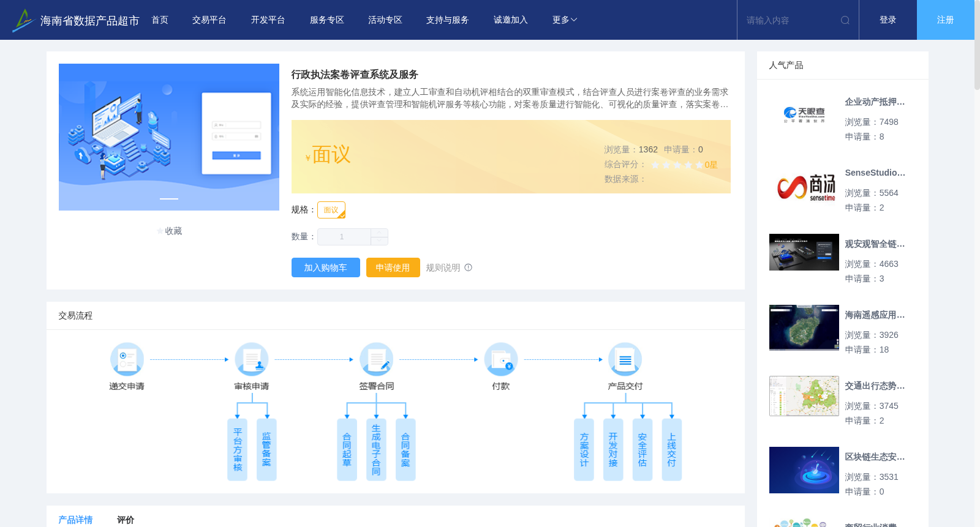Open the 观安观智全链 product title
Screen dimensions: 980x527
click(x=875, y=244)
